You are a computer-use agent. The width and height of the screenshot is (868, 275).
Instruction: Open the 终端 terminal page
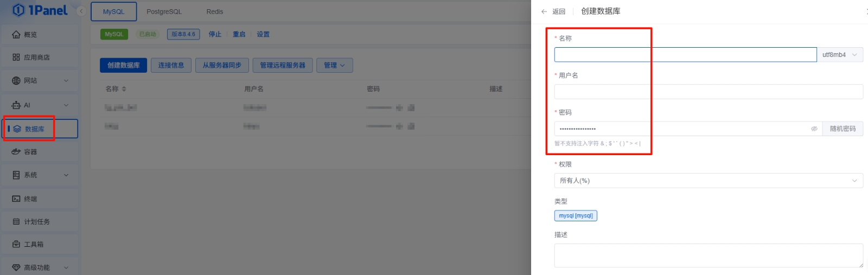pyautogui.click(x=30, y=199)
